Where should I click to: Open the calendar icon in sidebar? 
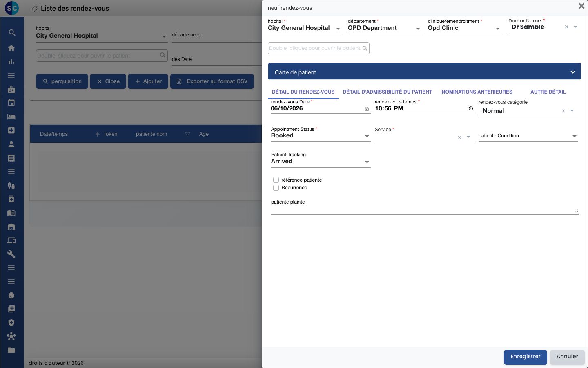(11, 103)
